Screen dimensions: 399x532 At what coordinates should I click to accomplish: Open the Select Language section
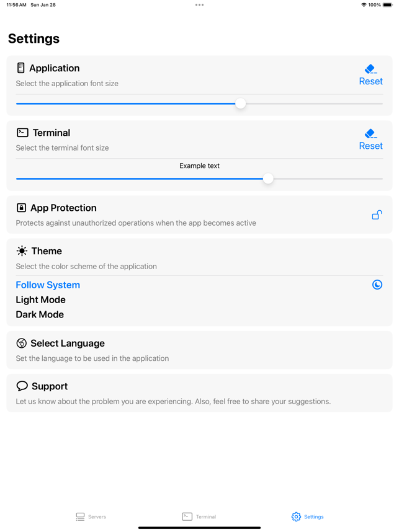coord(199,350)
